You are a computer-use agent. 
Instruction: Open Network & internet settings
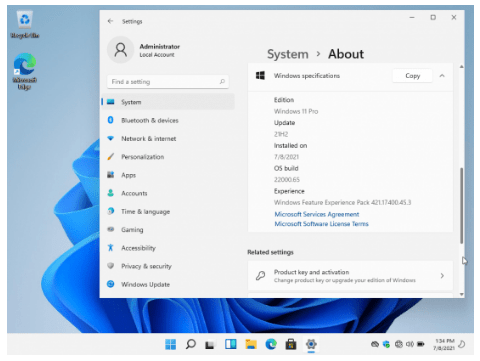168,139
